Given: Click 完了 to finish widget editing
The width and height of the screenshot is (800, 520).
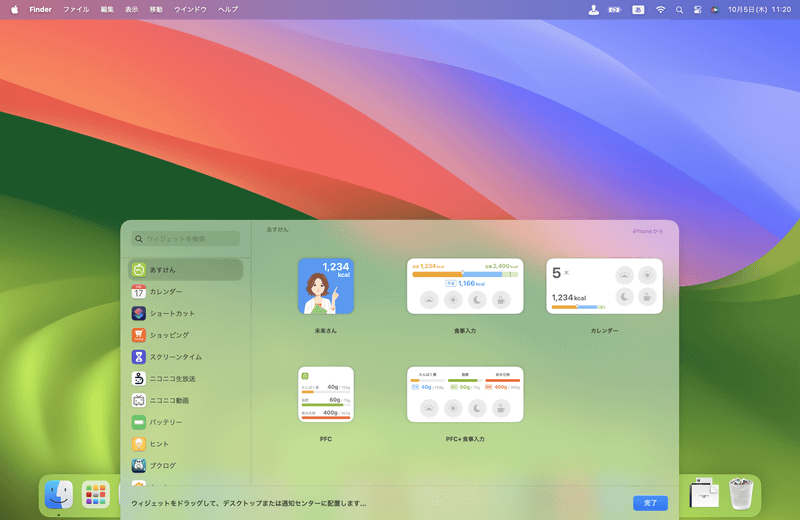Looking at the screenshot, I should pos(651,503).
